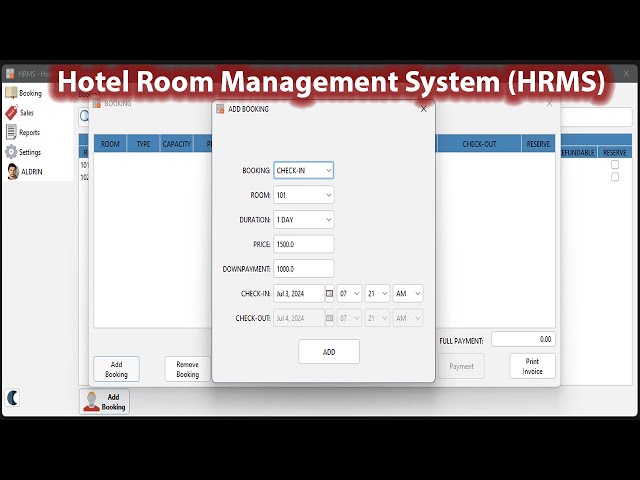Toggle dark mode moon icon

click(13, 398)
